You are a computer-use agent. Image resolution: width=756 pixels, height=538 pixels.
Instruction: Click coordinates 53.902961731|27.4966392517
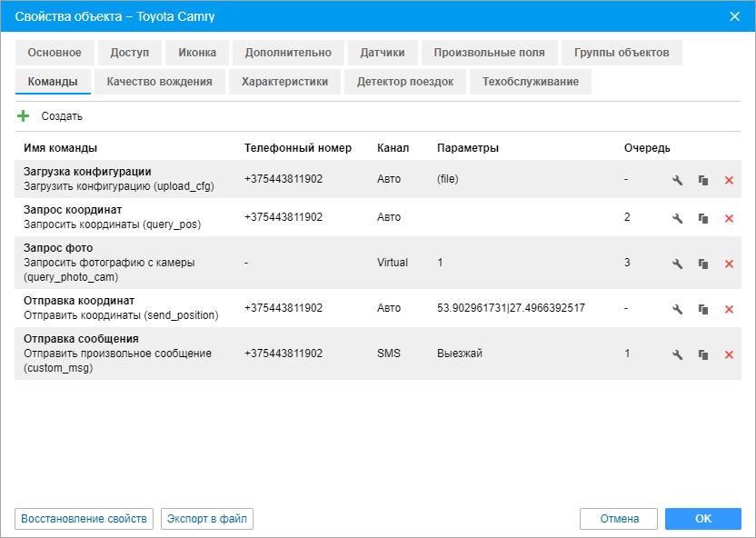(x=511, y=307)
